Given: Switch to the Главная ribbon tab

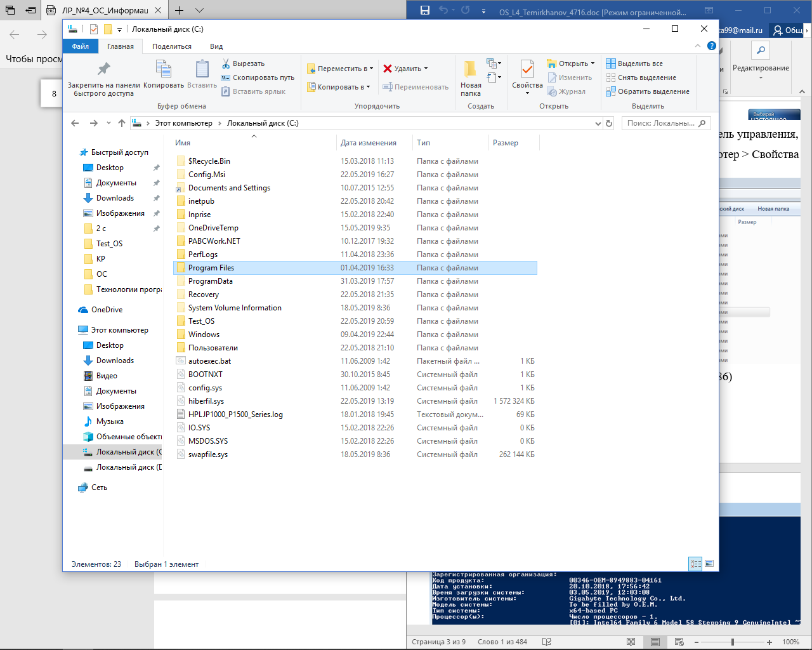Looking at the screenshot, I should (121, 46).
